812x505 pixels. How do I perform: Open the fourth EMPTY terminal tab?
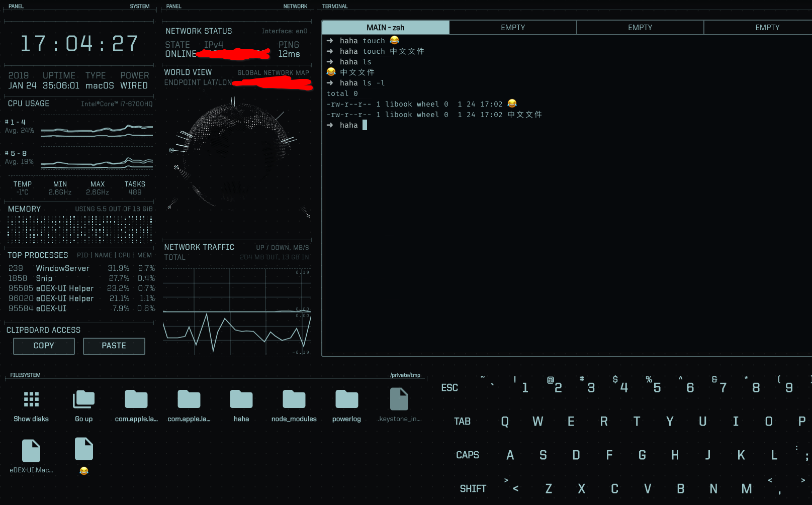pos(758,28)
